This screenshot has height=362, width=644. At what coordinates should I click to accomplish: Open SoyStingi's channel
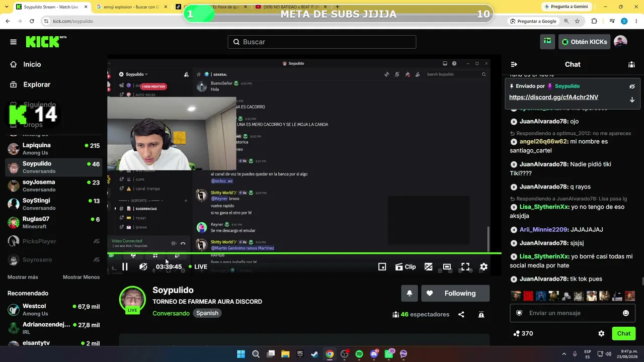click(53, 204)
